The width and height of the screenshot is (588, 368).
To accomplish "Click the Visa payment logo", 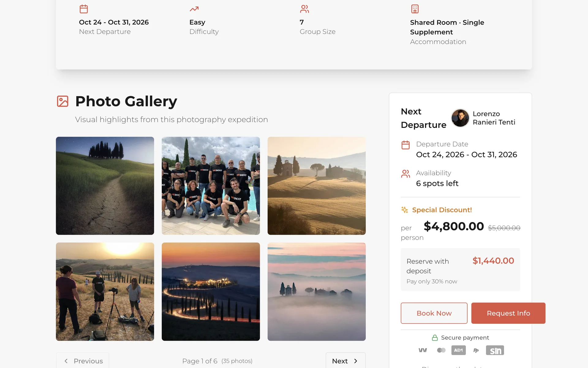I will coord(423,350).
